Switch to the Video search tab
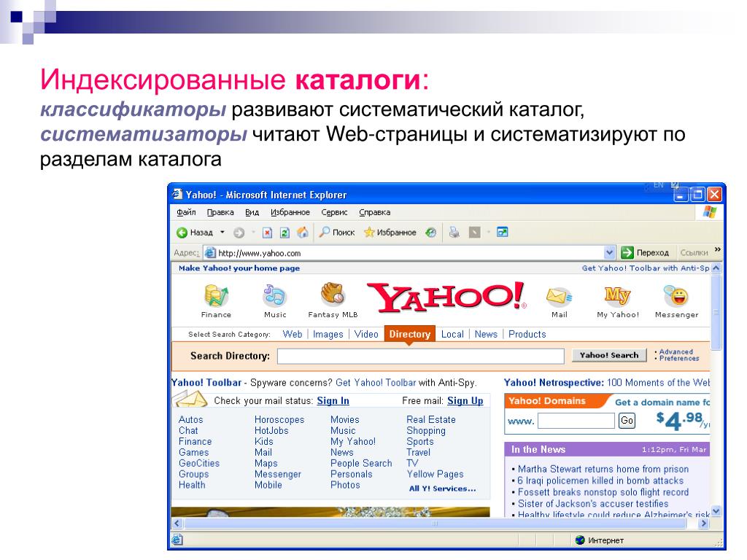 click(366, 334)
